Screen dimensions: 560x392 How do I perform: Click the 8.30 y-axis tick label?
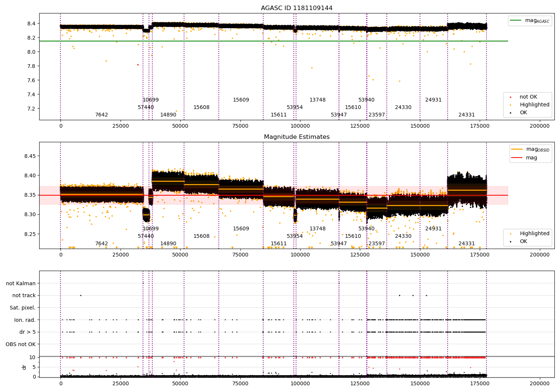coord(30,214)
